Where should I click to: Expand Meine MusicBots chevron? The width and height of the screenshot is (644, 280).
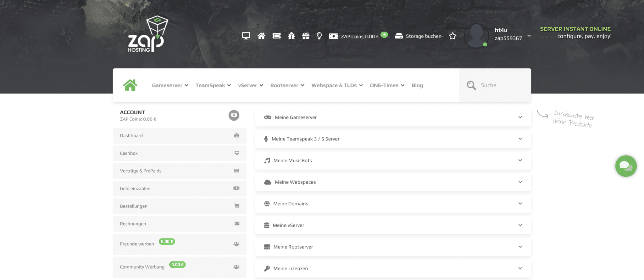coord(520,160)
